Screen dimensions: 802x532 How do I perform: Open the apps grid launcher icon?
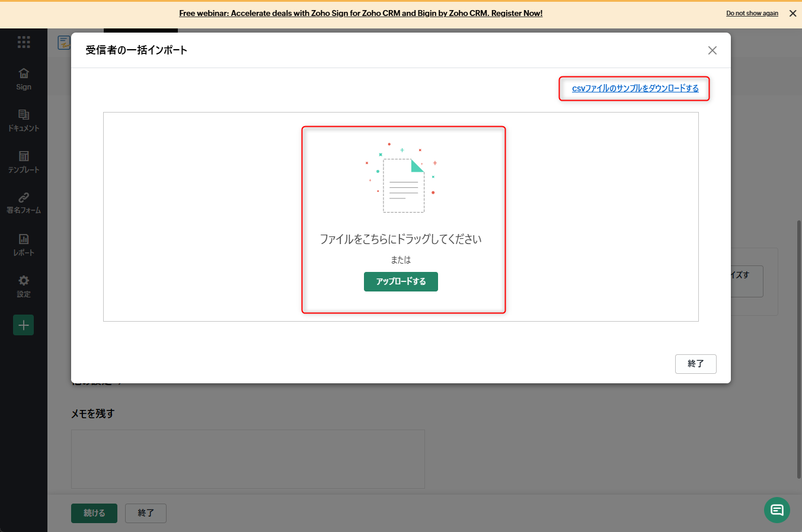pos(24,41)
